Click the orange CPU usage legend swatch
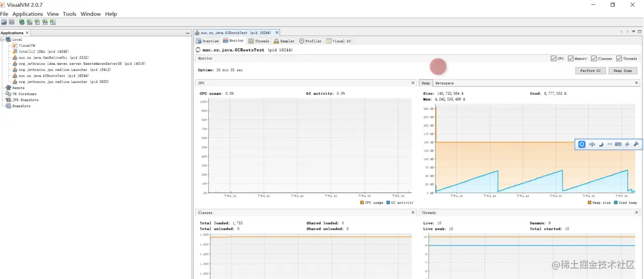 click(362, 203)
